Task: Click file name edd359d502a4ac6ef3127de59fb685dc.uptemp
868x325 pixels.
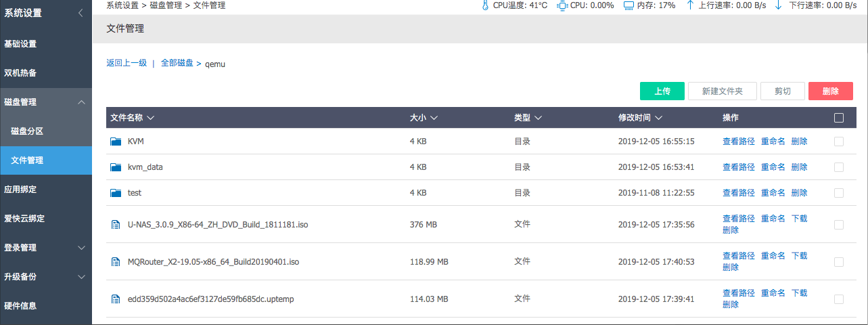Action: pos(211,299)
